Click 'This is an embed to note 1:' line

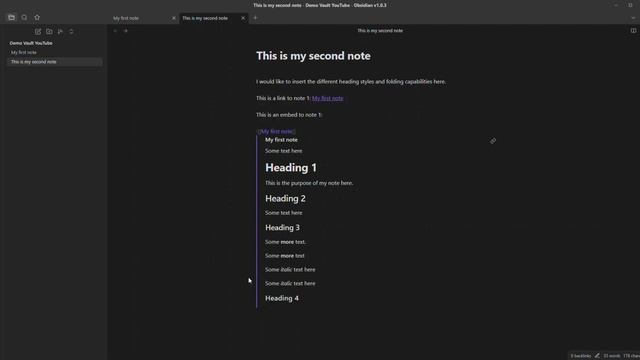click(x=289, y=115)
